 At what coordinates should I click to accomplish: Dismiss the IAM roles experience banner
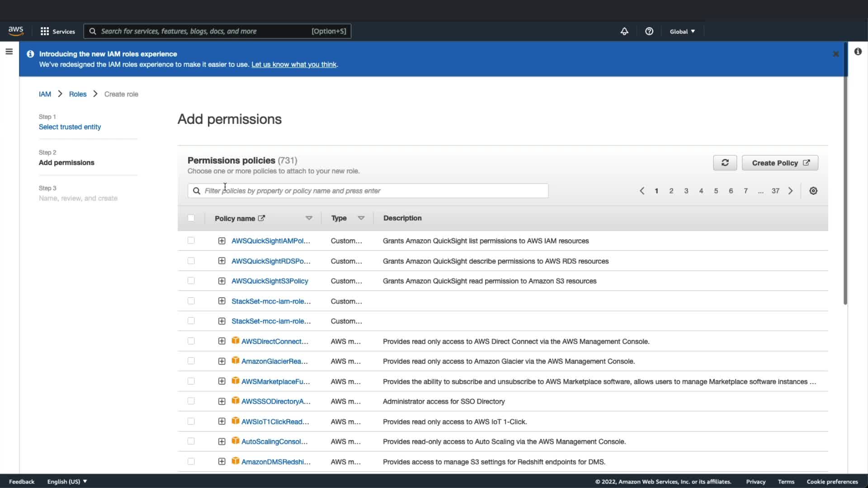point(835,54)
